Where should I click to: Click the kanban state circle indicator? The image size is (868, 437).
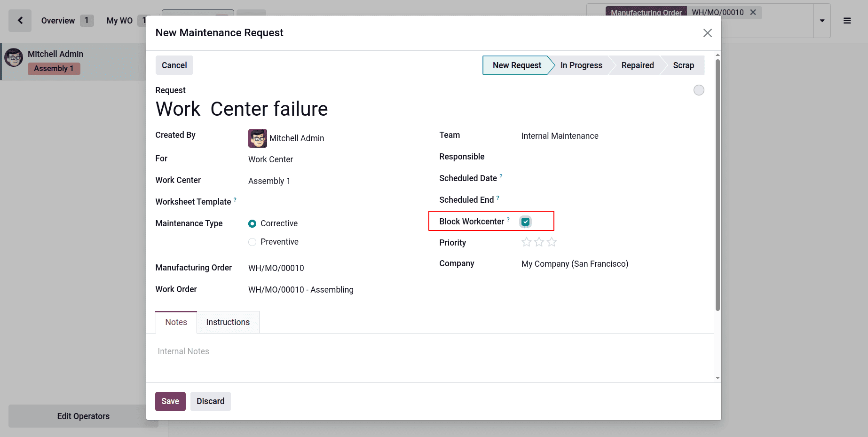(x=699, y=90)
